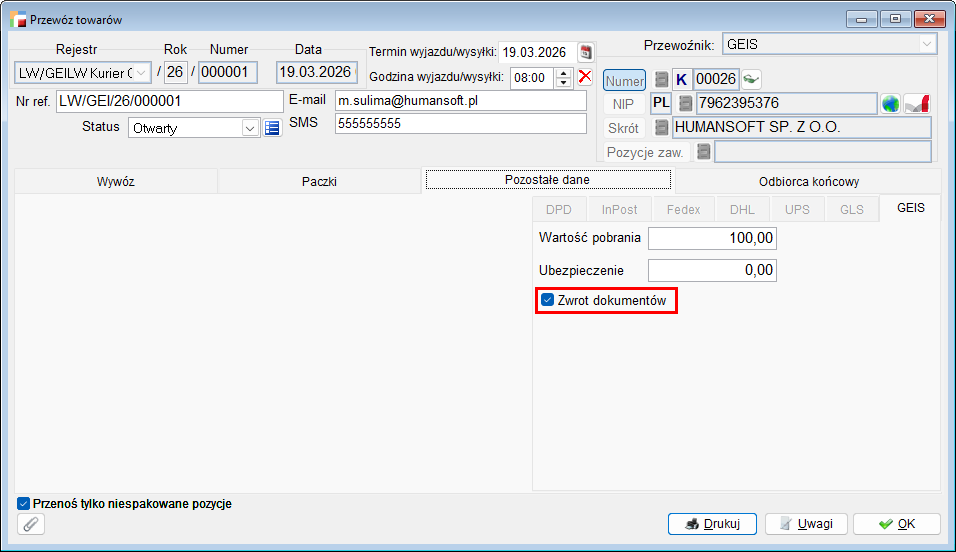Open the Odbiorca końcowy tab
The height and width of the screenshot is (552, 956).
tap(808, 181)
